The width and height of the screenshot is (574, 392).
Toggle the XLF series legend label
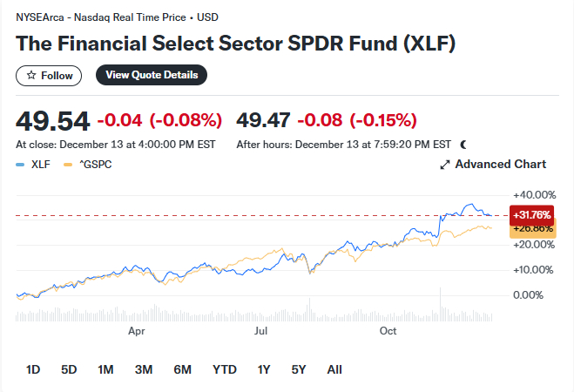point(41,164)
